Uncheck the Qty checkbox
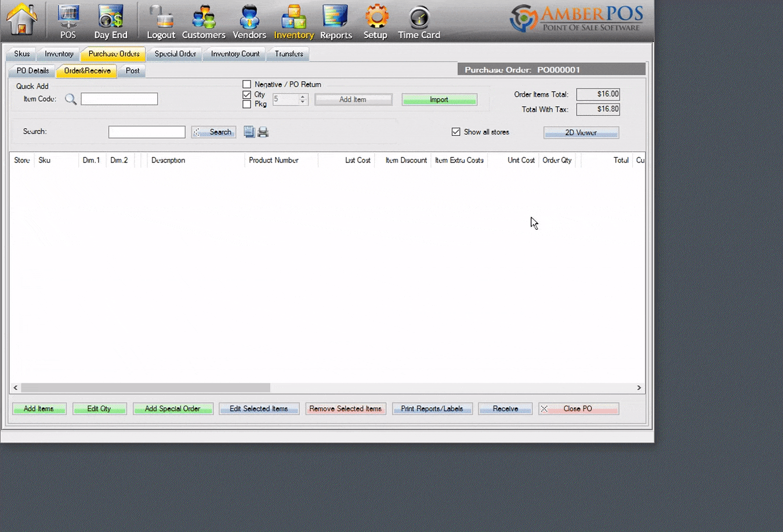Screen dimensions: 783x532 247,95
